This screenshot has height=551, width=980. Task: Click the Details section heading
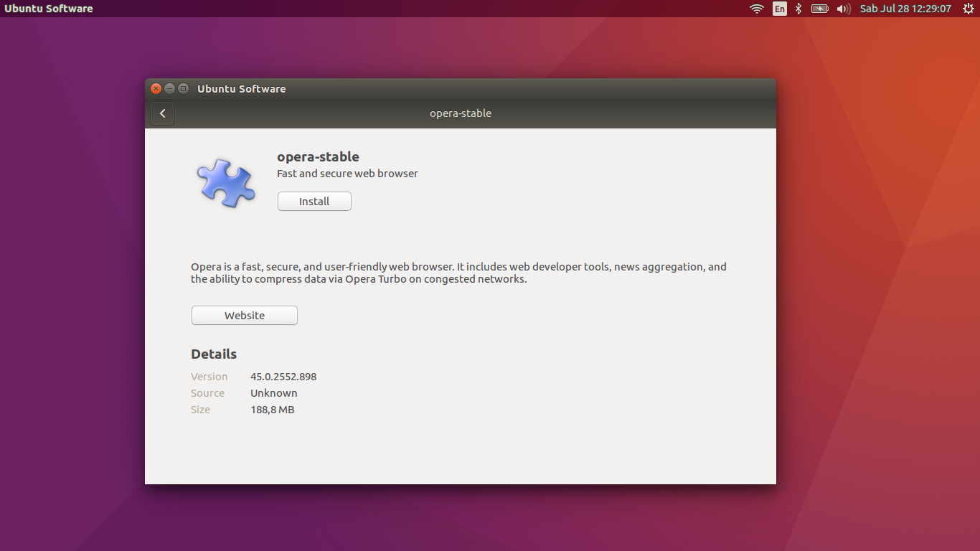tap(214, 354)
